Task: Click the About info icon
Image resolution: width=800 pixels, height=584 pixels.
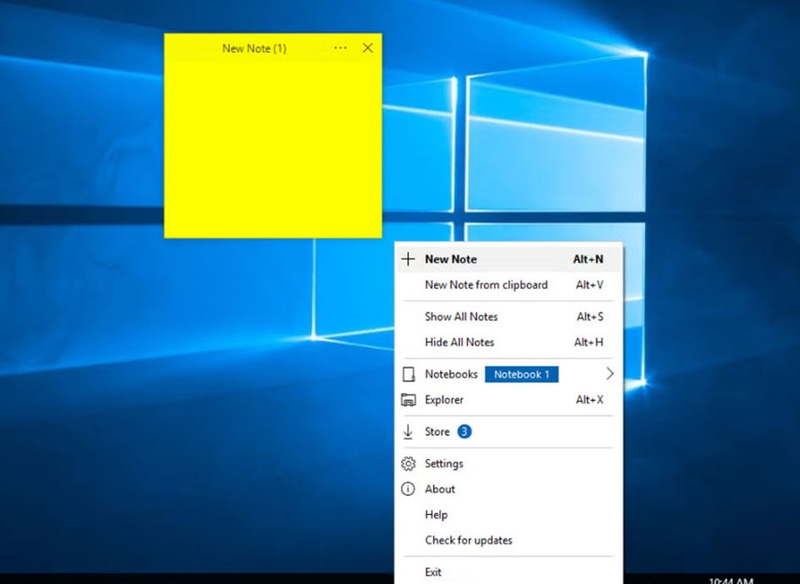Action: (x=408, y=489)
